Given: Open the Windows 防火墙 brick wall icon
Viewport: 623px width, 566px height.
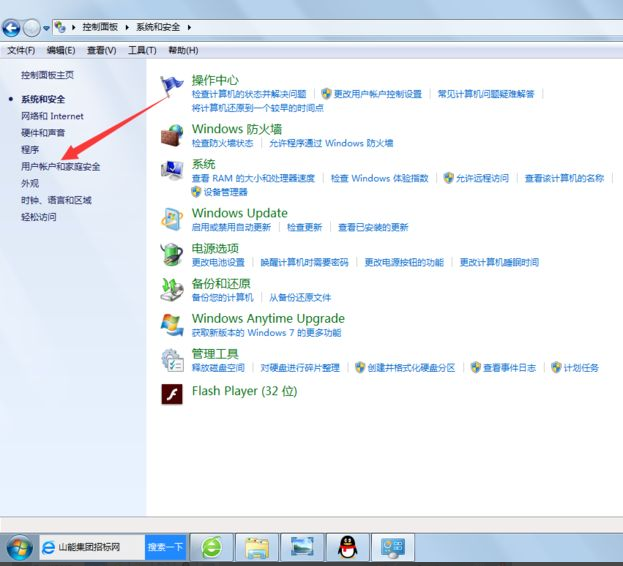Looking at the screenshot, I should [x=172, y=135].
